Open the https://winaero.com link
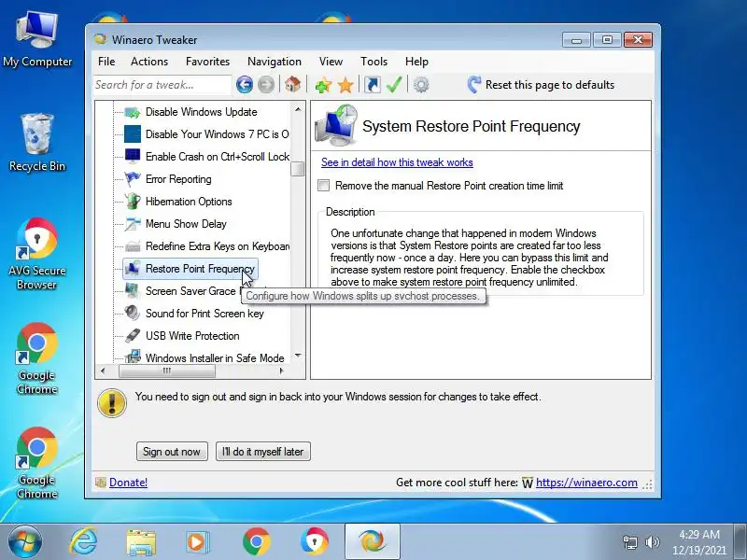The image size is (747, 560). (586, 483)
